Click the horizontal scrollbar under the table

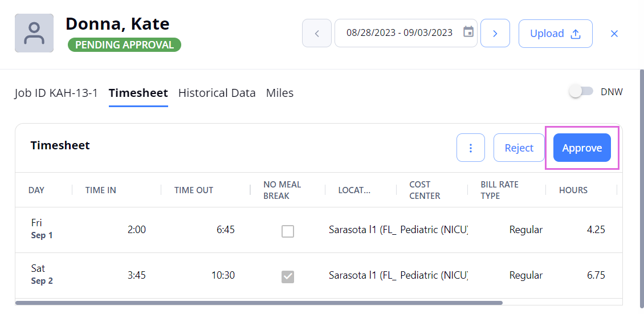click(259, 303)
